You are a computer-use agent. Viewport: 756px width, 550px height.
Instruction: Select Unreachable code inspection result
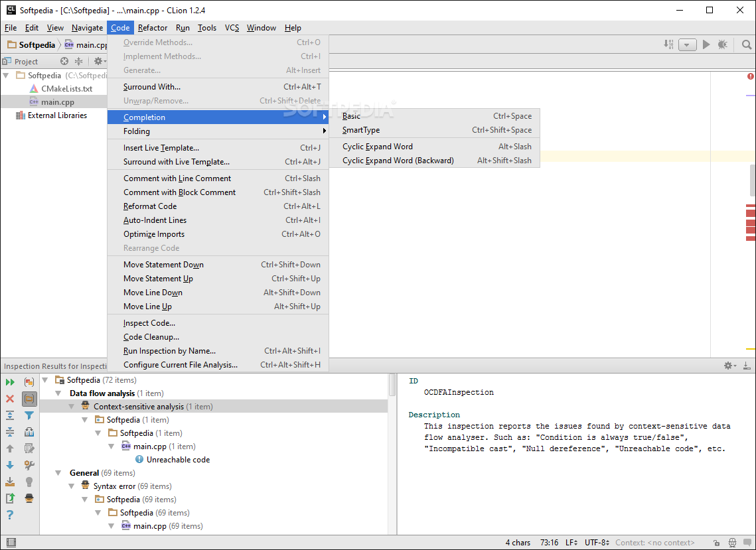tap(178, 460)
